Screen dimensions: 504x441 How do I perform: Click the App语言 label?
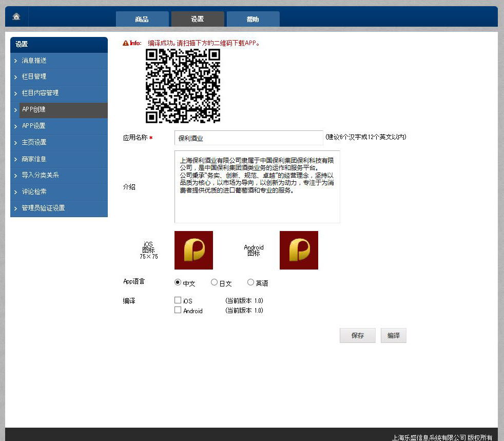tap(134, 281)
